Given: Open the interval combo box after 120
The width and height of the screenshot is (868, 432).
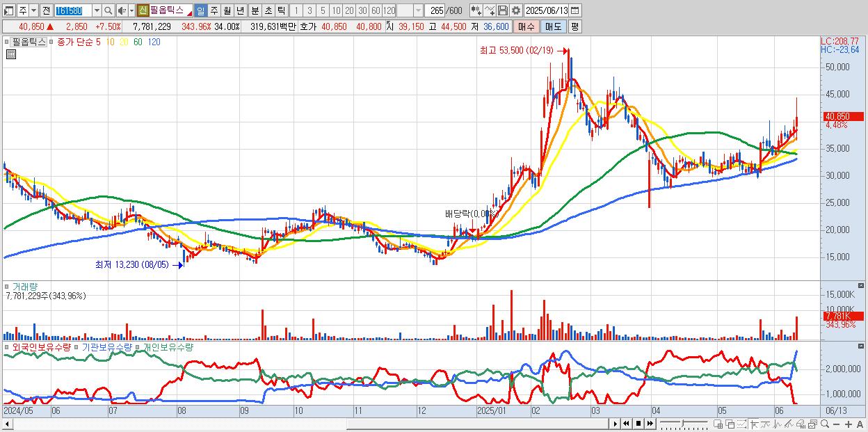Looking at the screenshot, I should [410, 10].
